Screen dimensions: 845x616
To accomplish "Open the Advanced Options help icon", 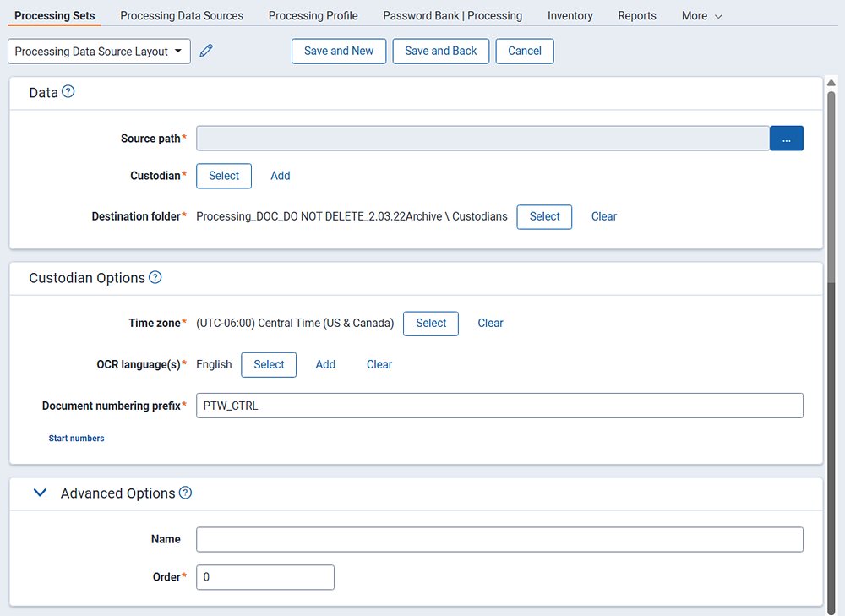I will 185,493.
